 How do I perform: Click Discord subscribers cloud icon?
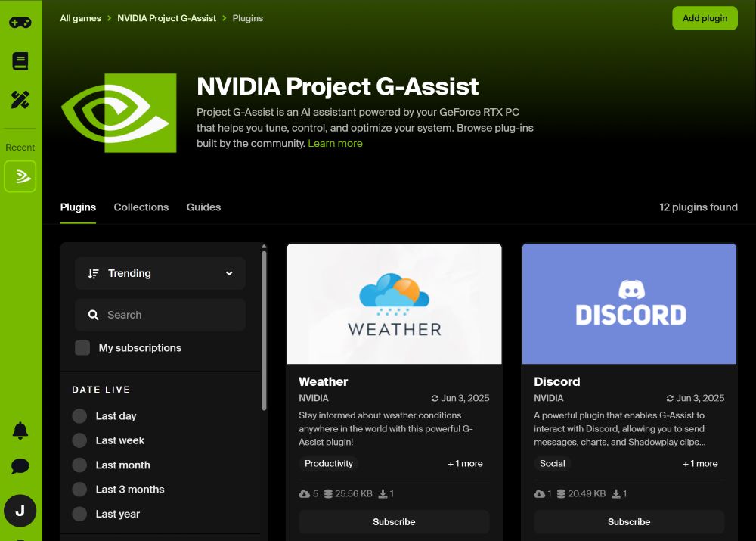[540, 493]
